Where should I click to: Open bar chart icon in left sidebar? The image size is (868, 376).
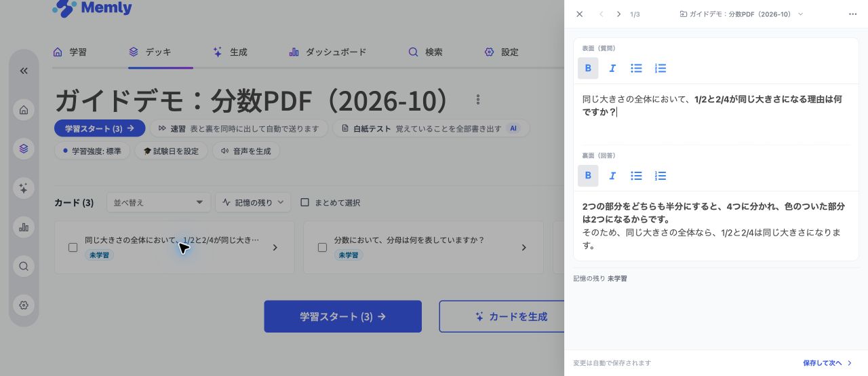(x=24, y=227)
